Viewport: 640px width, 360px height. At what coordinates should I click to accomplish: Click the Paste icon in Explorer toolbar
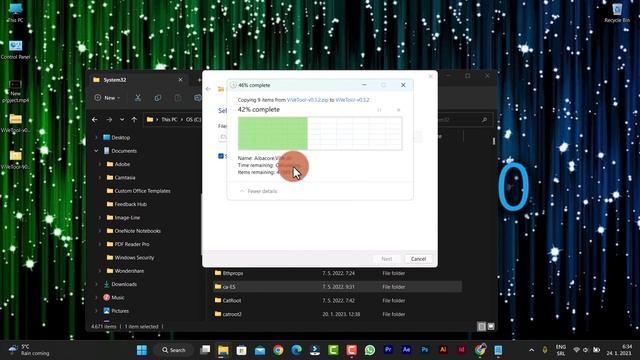click(x=178, y=98)
